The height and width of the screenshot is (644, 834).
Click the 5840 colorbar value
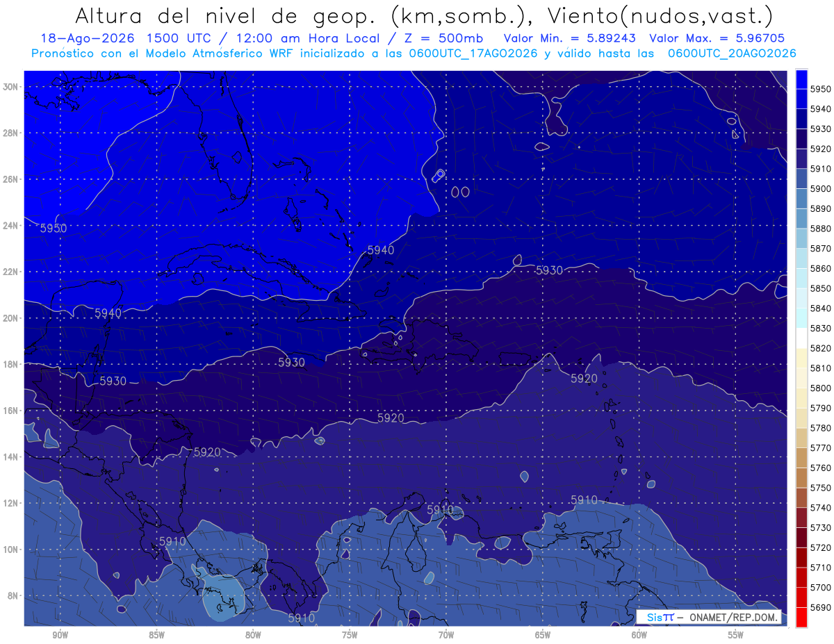821,308
